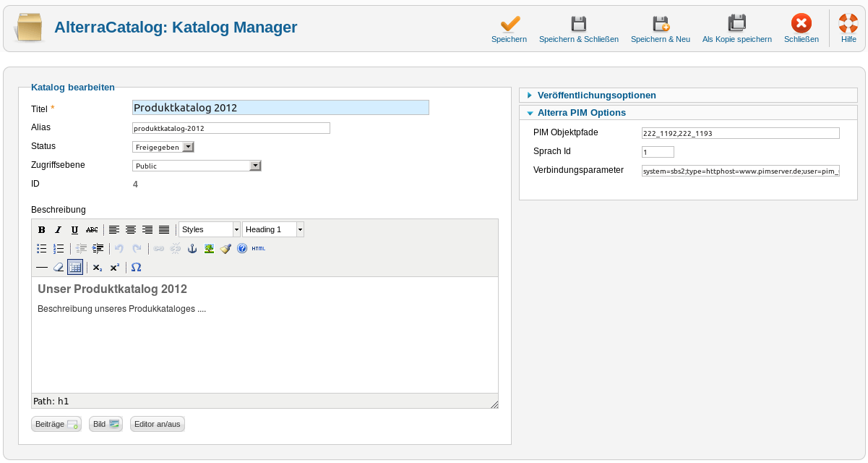Click the insert image tree icon

click(209, 248)
